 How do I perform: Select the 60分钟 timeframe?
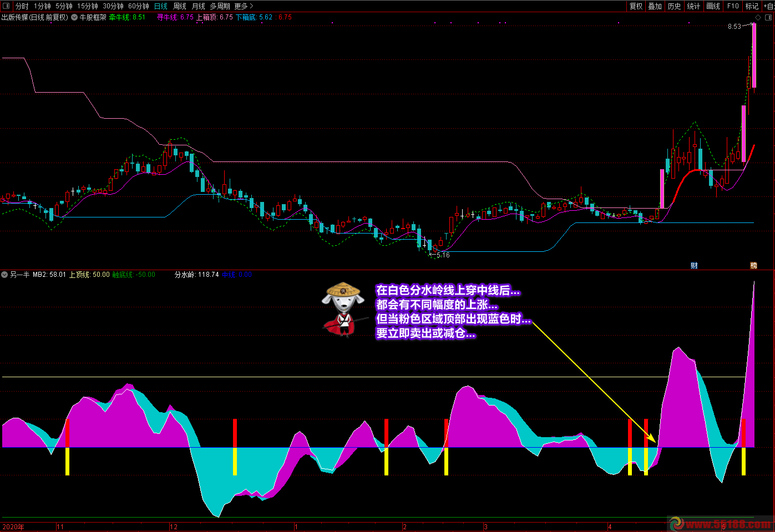coord(138,6)
